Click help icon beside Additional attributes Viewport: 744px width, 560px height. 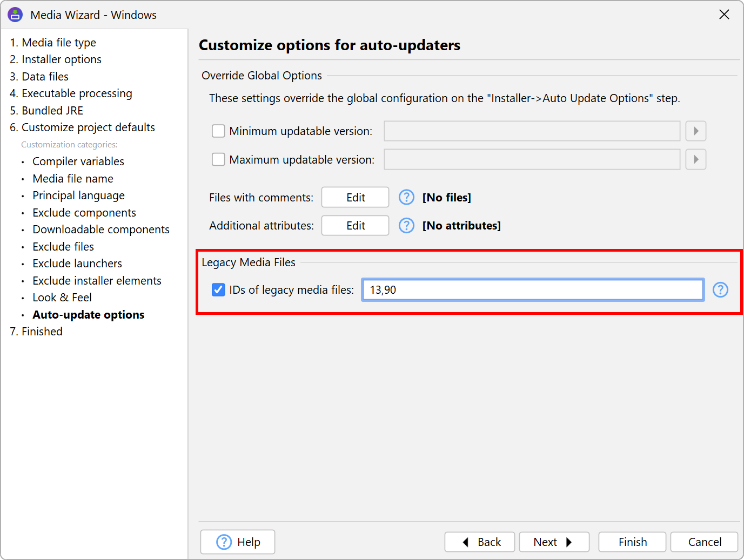pos(406,226)
